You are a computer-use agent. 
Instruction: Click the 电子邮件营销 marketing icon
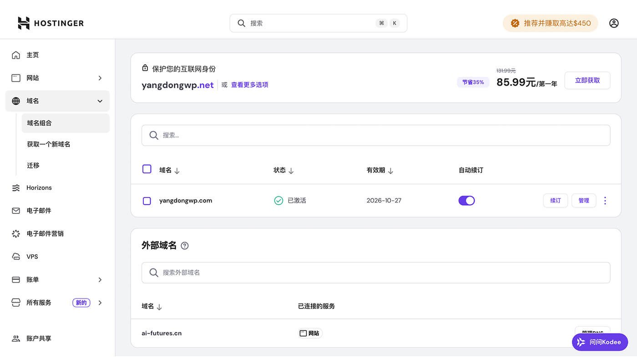15,233
